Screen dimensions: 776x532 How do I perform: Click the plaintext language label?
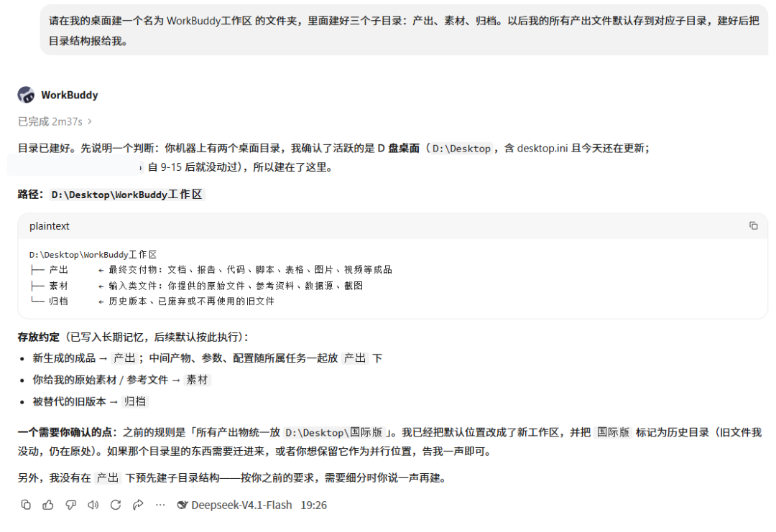[50, 226]
